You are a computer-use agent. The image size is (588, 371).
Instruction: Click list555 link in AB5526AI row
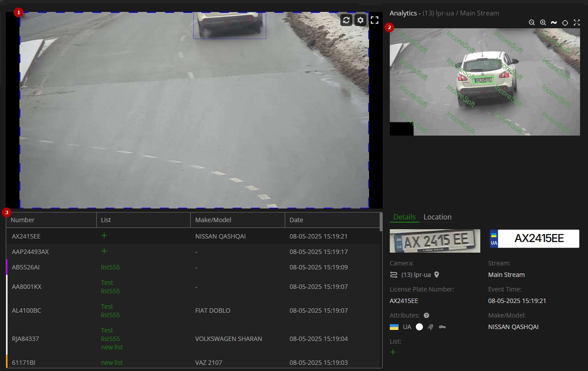coord(110,267)
